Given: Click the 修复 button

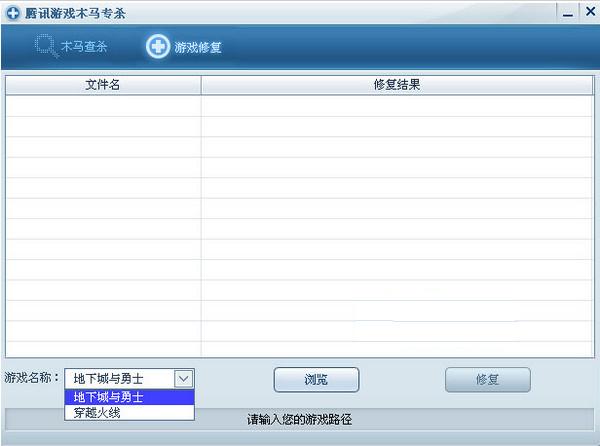Looking at the screenshot, I should [488, 380].
